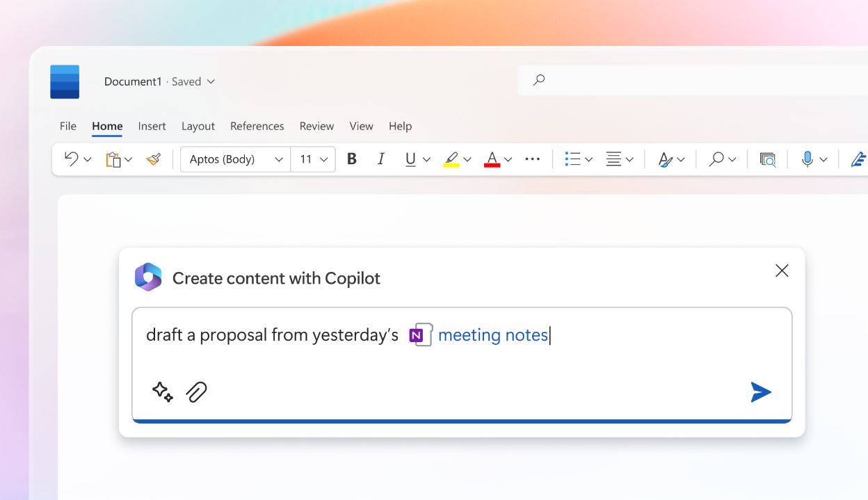
Task: Toggle Italic formatting
Action: tap(380, 159)
